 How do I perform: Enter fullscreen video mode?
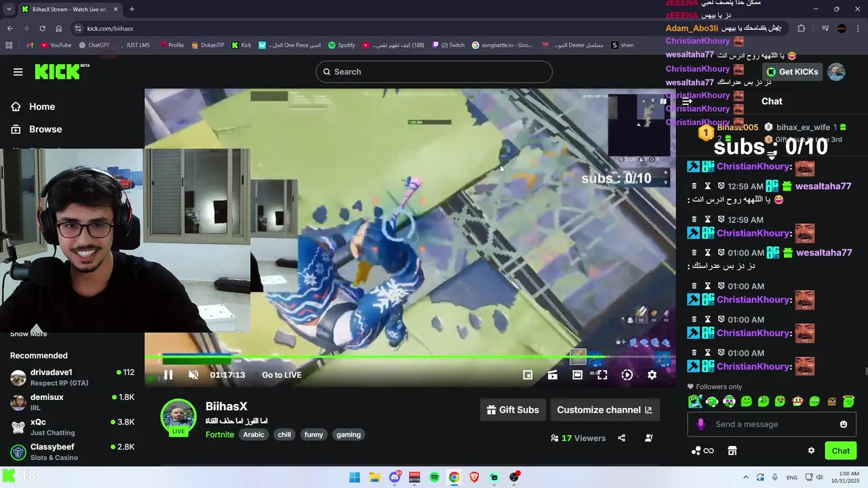(602, 375)
